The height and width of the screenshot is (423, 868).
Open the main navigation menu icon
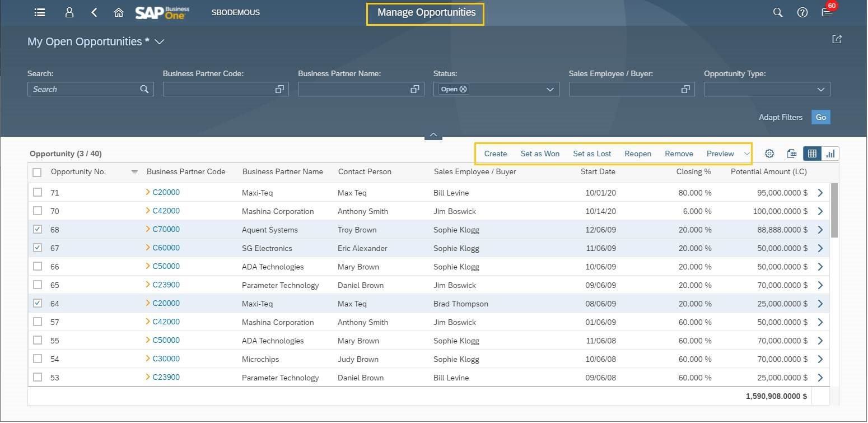pos(40,12)
